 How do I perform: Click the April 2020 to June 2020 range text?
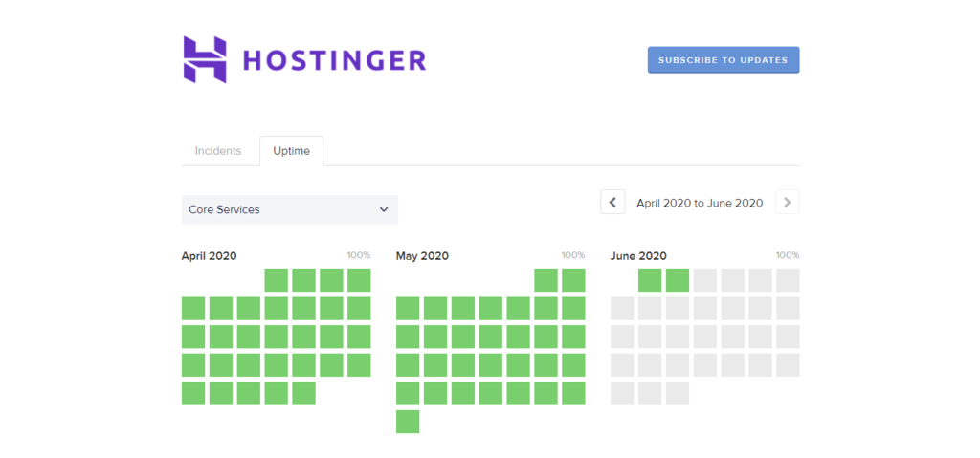700,203
